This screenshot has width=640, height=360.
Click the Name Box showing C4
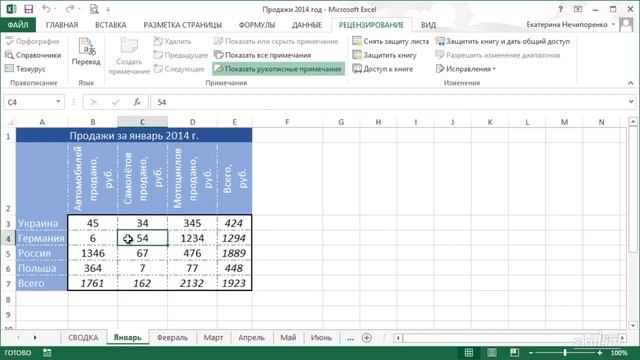coord(29,102)
